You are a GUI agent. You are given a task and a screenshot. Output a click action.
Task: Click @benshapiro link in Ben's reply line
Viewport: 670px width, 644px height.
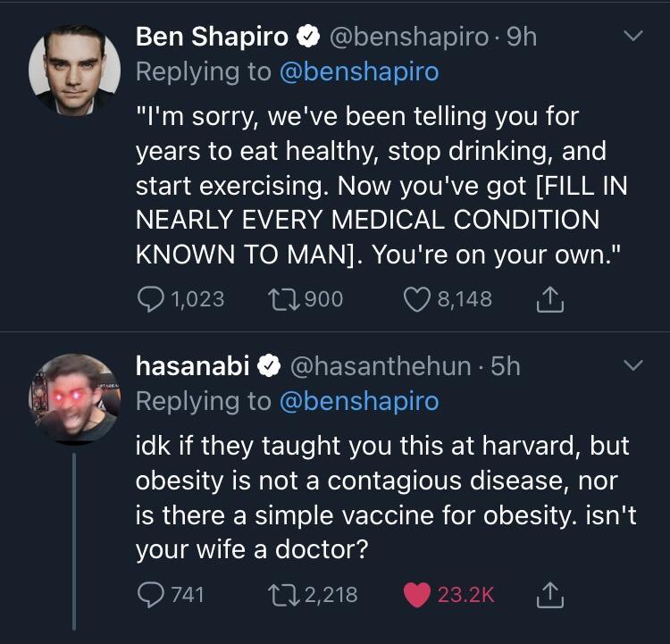[x=359, y=72]
